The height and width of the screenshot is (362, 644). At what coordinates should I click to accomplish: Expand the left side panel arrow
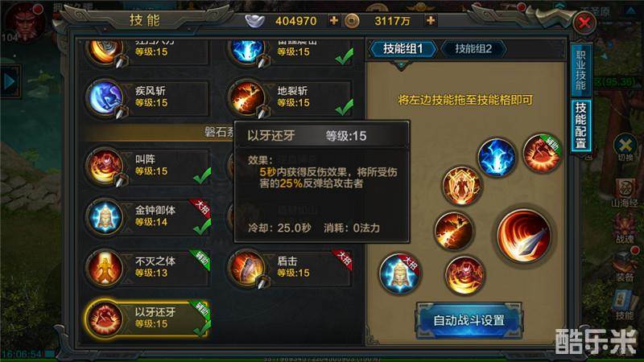tap(10, 81)
